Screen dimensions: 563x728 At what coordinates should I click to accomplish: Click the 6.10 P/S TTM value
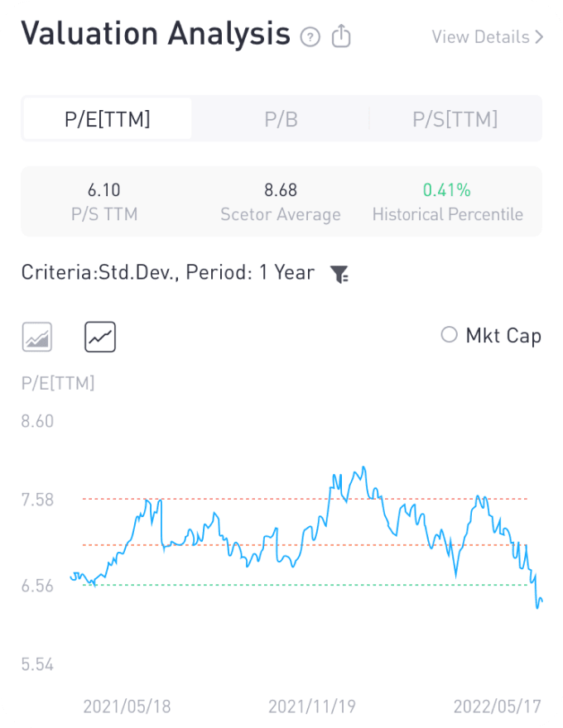(103, 190)
